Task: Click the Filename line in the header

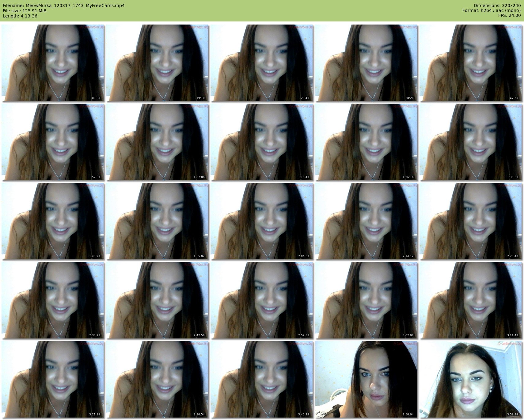Action: pos(63,6)
